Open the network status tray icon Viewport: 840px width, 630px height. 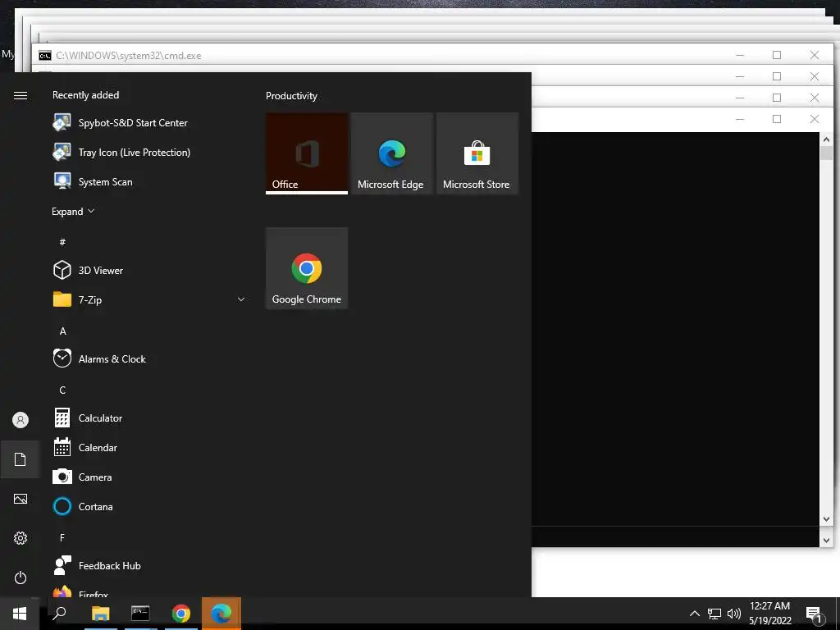click(714, 614)
